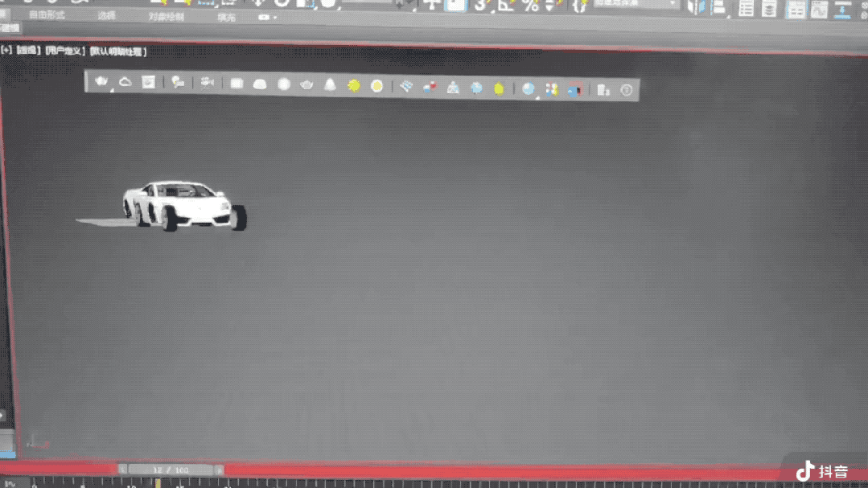Toggle the 3D snaps icon in the main toolbar

click(x=480, y=5)
